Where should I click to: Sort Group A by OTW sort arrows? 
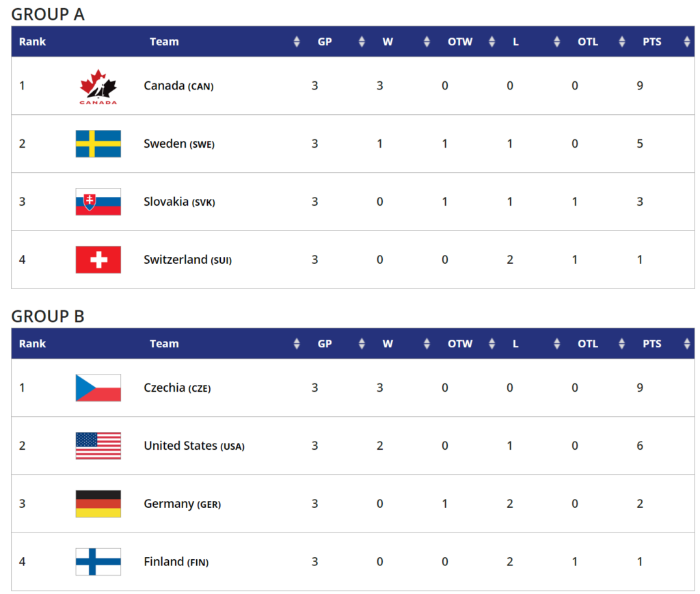492,42
